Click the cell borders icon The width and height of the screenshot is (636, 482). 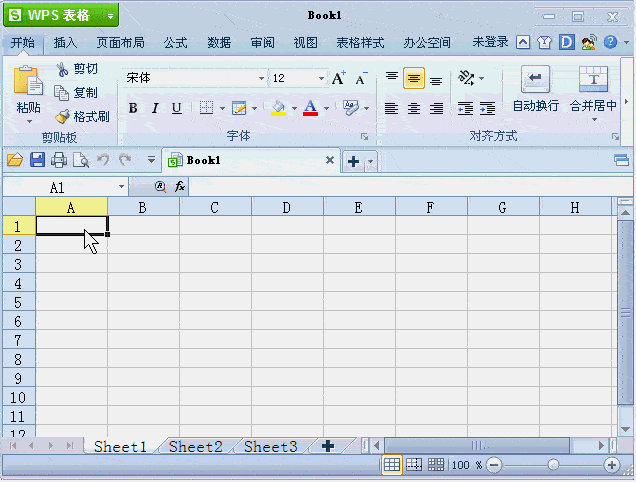coord(206,108)
